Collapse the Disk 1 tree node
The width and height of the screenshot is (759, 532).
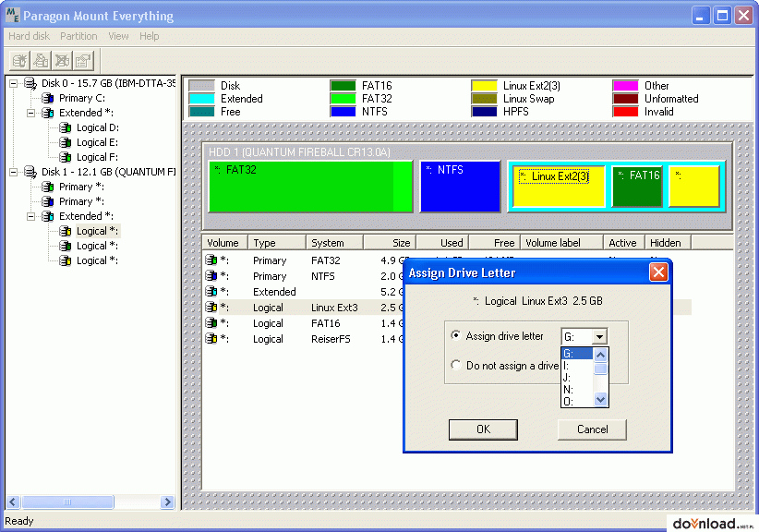coord(14,172)
